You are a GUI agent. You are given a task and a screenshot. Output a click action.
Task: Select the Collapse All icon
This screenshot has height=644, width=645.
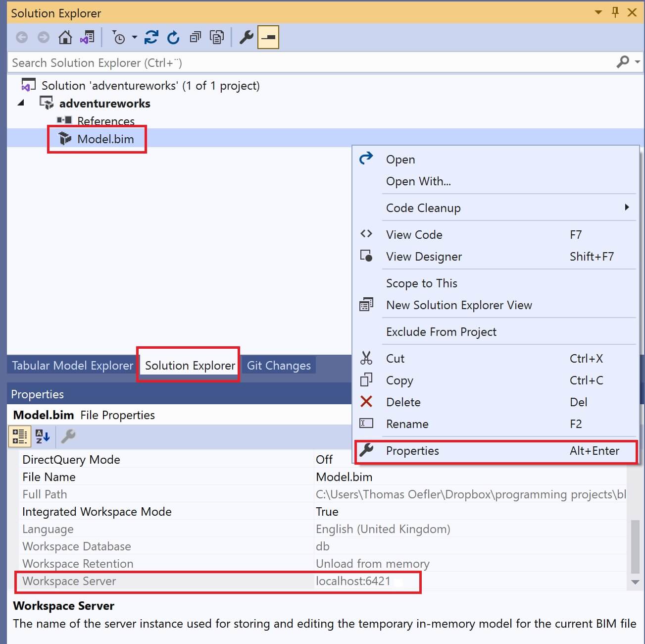tap(195, 37)
